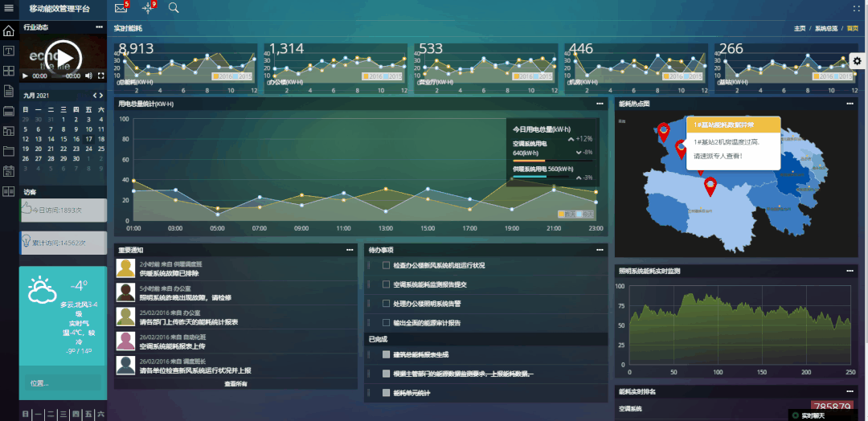
Task: Uncheck the completed 能耗单元统计 task
Action: coord(387,393)
